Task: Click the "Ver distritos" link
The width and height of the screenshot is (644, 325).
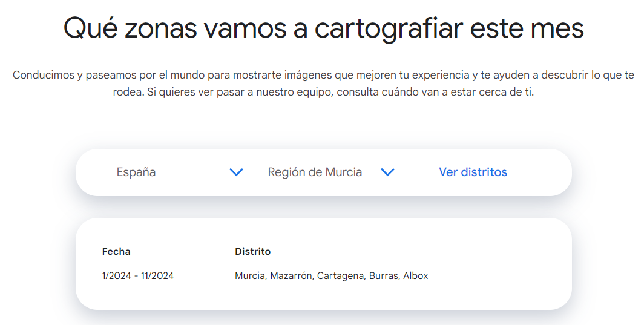Action: coord(473,172)
